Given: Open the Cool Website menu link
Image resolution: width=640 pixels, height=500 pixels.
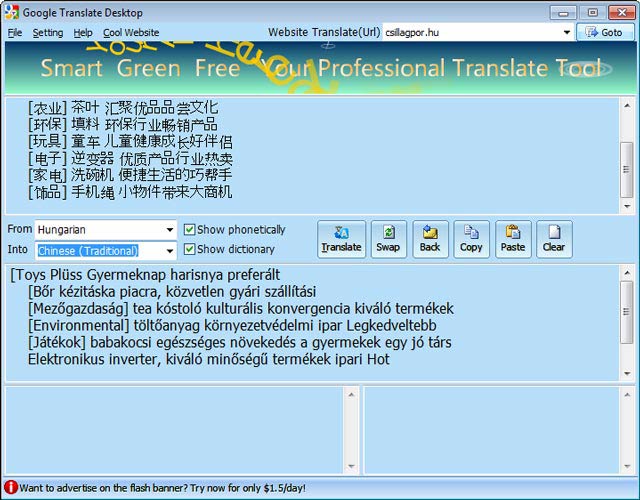Looking at the screenshot, I should [x=130, y=33].
